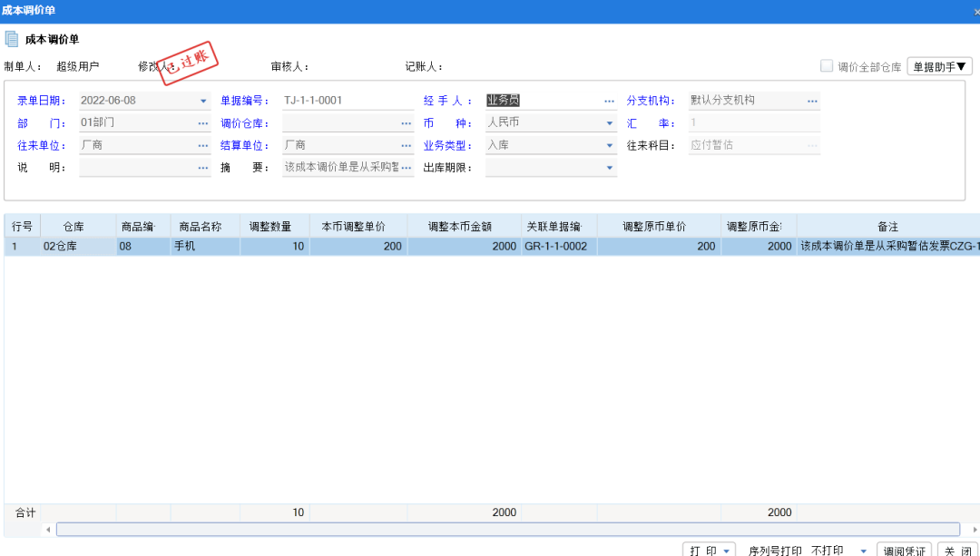Click the 结算单位 ellipsis lookup icon
Viewport: 980px width, 556px height.
tap(406, 144)
